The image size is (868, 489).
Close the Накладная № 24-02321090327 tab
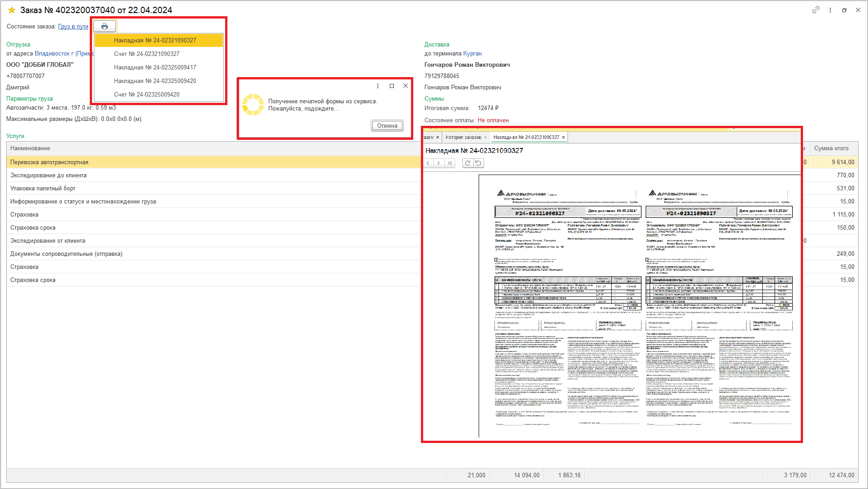[563, 137]
